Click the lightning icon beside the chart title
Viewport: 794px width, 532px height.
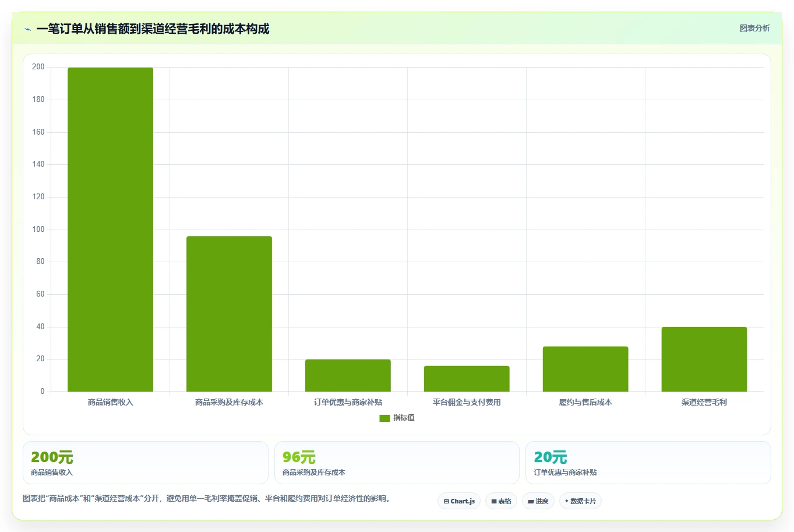27,29
